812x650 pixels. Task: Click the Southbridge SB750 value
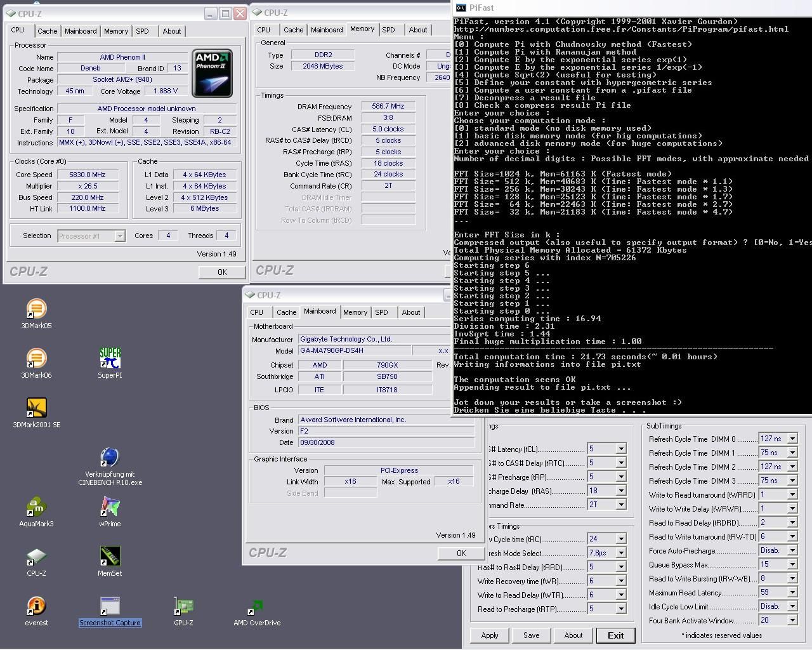(387, 376)
